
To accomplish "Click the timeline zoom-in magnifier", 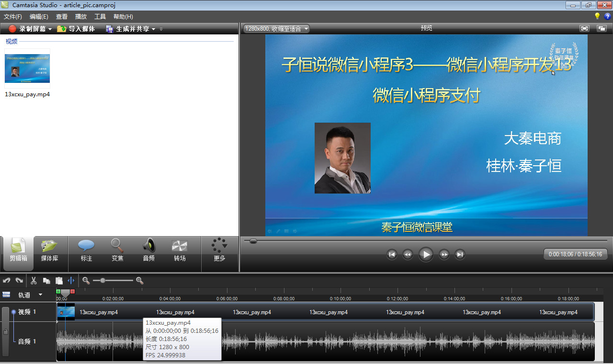I will (140, 281).
